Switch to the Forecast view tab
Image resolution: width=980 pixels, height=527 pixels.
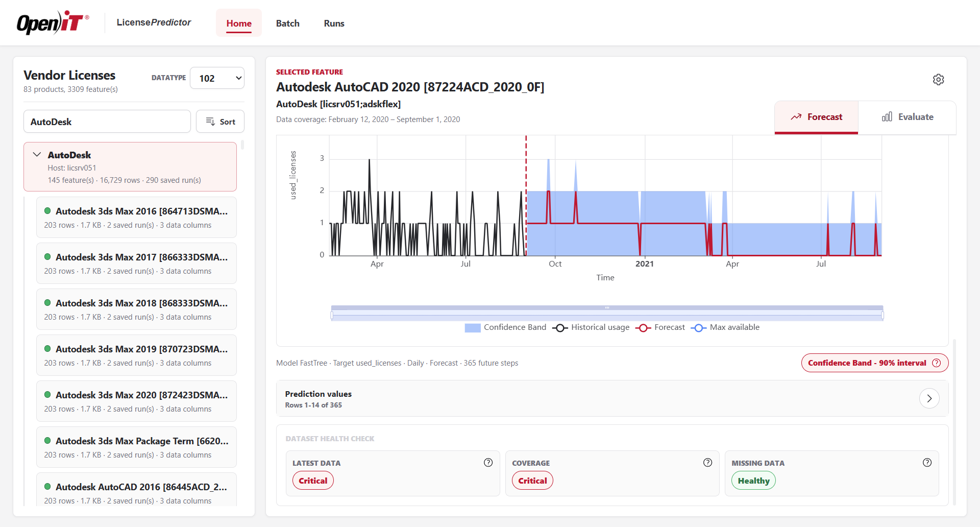pyautogui.click(x=816, y=117)
